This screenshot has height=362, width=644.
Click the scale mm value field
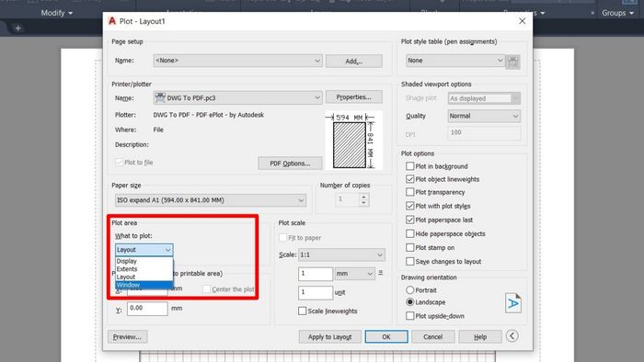[316, 274]
